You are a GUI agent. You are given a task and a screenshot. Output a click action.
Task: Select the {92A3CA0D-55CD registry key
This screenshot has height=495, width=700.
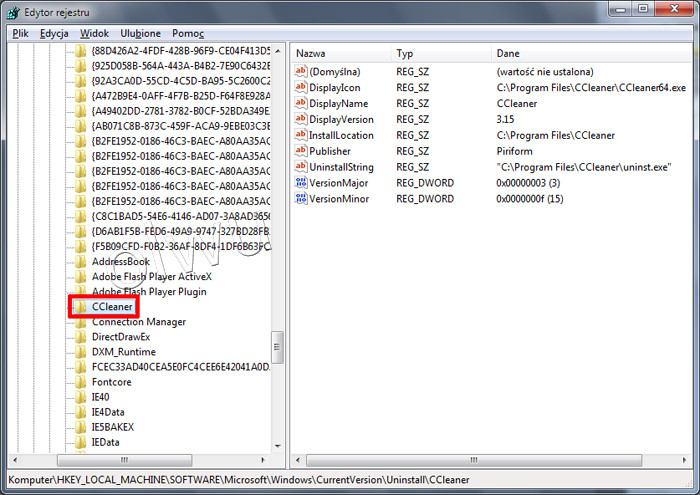point(180,81)
